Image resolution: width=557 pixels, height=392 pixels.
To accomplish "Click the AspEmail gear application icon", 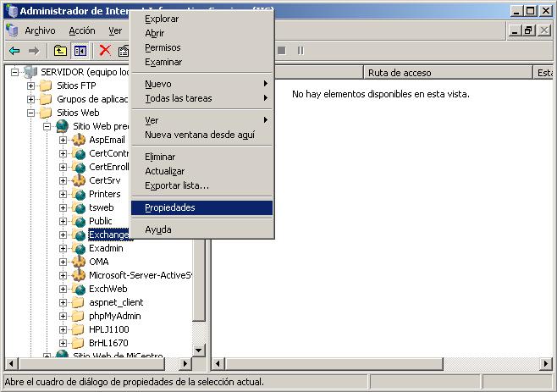I will click(x=79, y=140).
